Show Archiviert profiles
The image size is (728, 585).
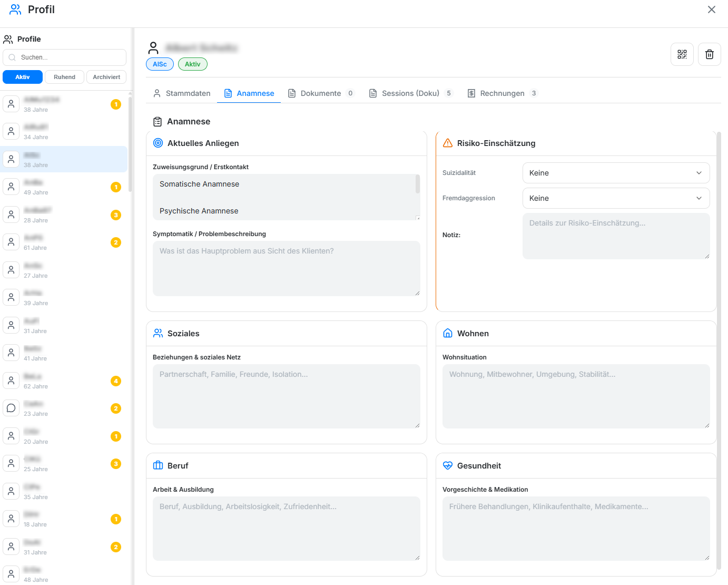pyautogui.click(x=106, y=77)
